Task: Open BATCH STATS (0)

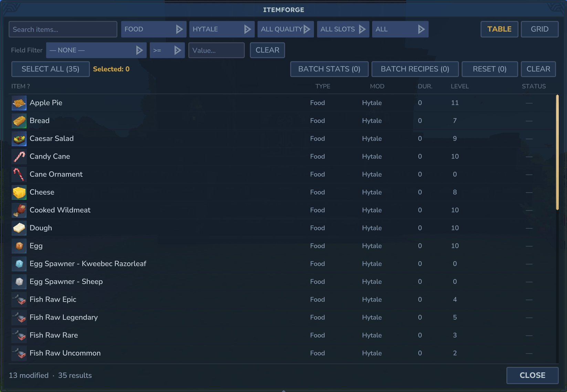Action: pyautogui.click(x=329, y=69)
